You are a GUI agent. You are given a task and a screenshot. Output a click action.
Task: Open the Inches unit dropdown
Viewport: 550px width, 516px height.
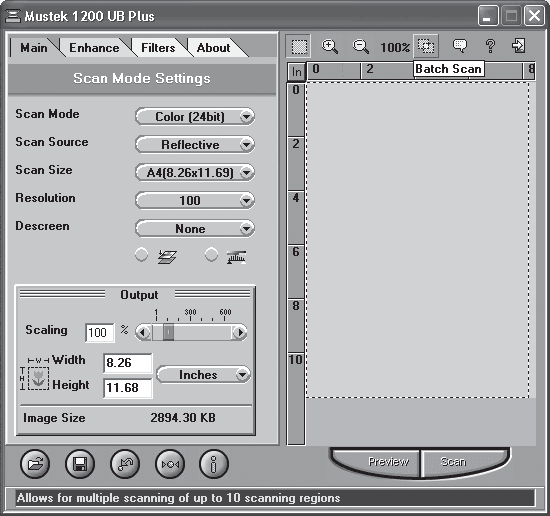tap(203, 375)
